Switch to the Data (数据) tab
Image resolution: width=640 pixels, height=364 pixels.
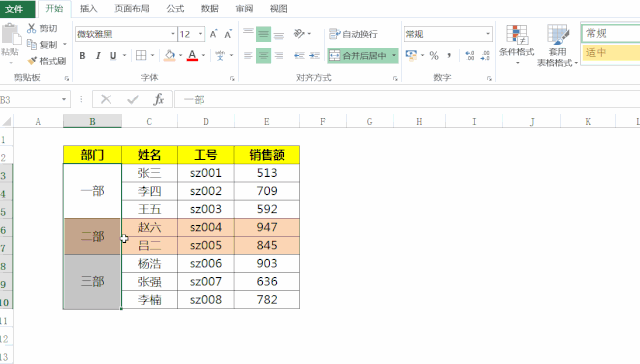(210, 9)
